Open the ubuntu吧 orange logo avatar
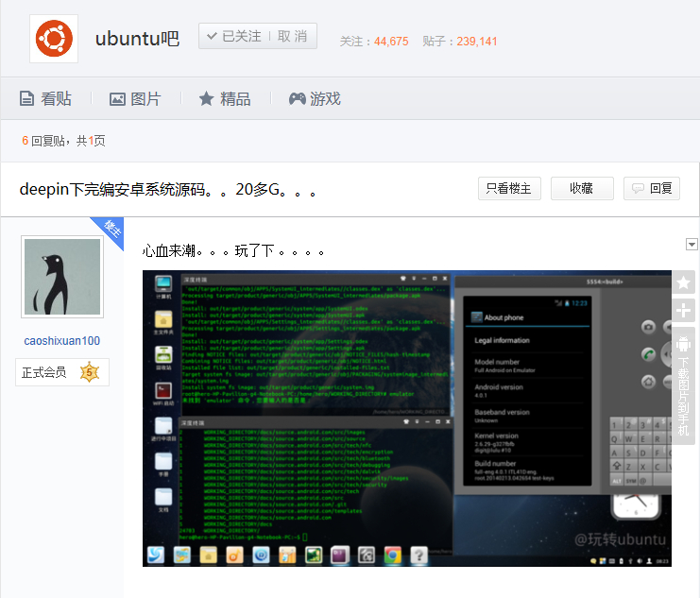 tap(54, 39)
